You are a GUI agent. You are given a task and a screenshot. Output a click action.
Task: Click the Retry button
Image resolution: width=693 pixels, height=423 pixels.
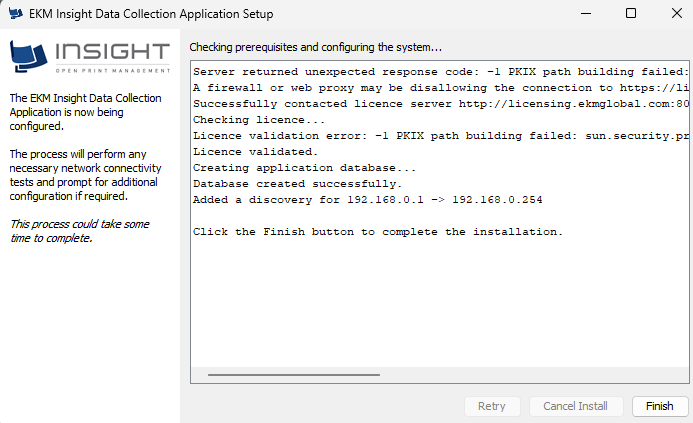click(492, 406)
